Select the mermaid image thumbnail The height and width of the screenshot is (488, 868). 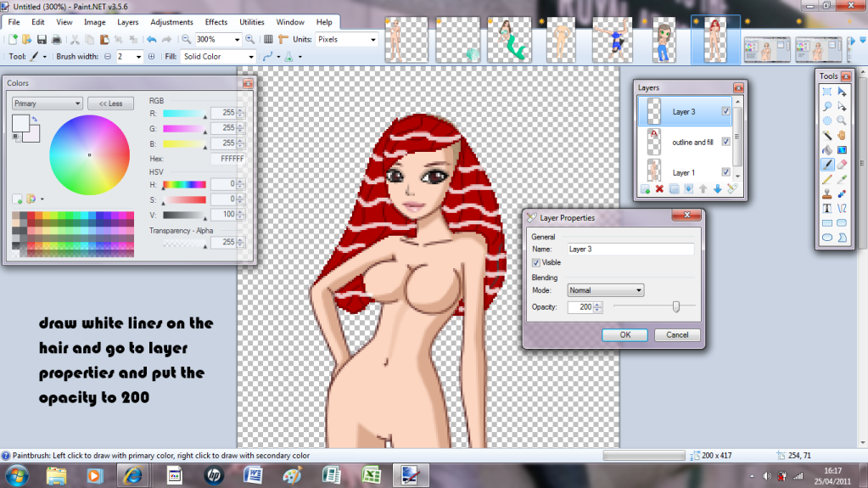(x=509, y=39)
